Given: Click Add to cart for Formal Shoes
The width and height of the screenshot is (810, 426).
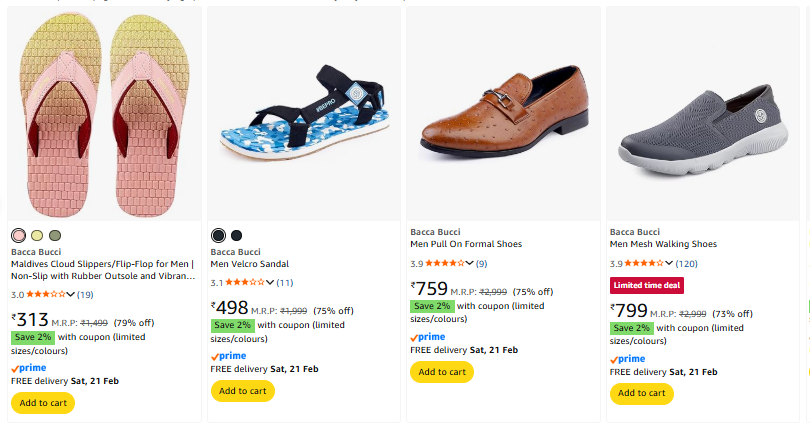Looking at the screenshot, I should click(442, 372).
